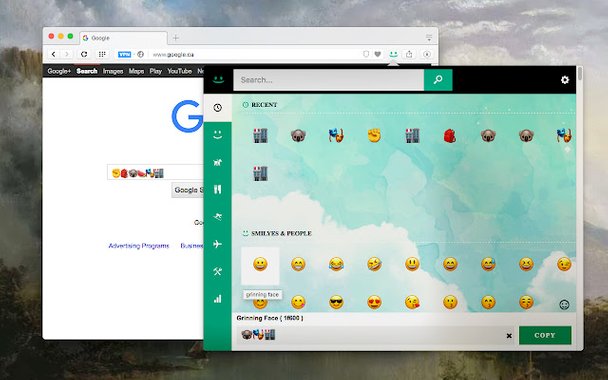This screenshot has width=608, height=380.
Task: Select the Travel category airplane icon
Action: (218, 244)
